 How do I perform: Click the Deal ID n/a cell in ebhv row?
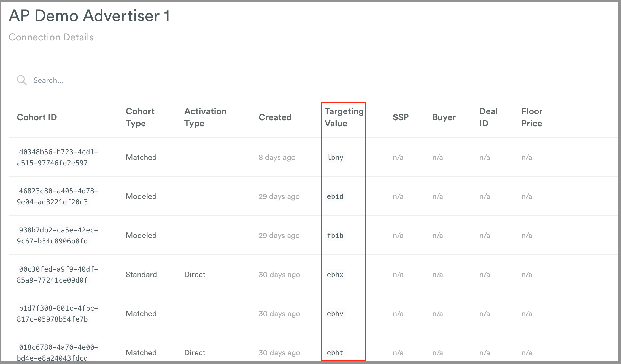click(x=485, y=314)
